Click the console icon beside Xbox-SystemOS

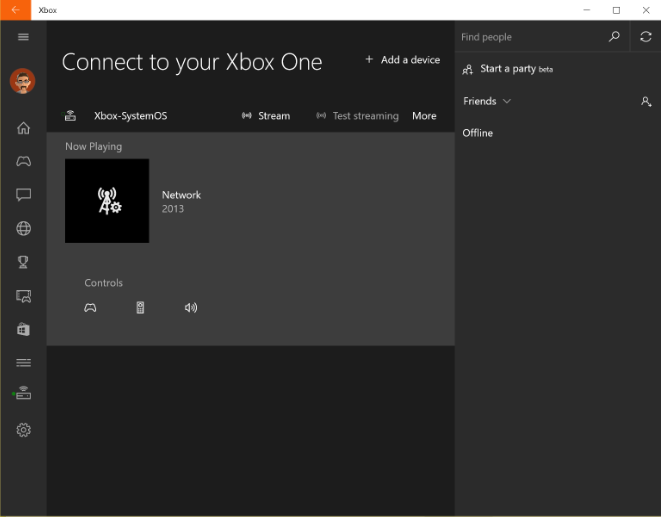pos(70,116)
